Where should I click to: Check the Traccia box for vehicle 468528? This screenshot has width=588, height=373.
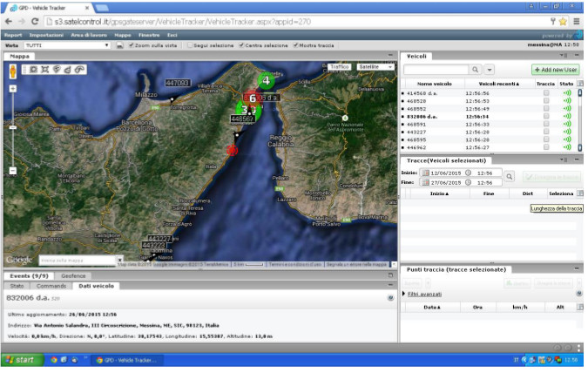click(x=546, y=100)
